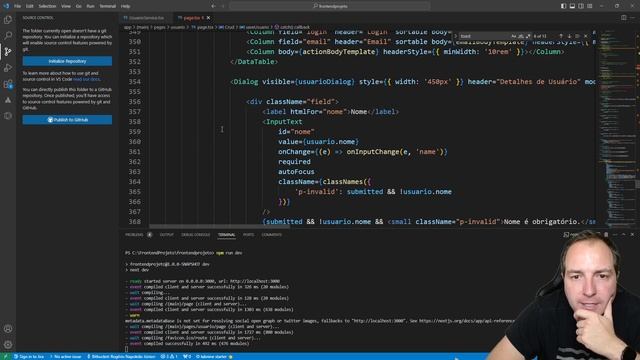
Task: Click the Publish to GitHub button
Action: click(67, 120)
